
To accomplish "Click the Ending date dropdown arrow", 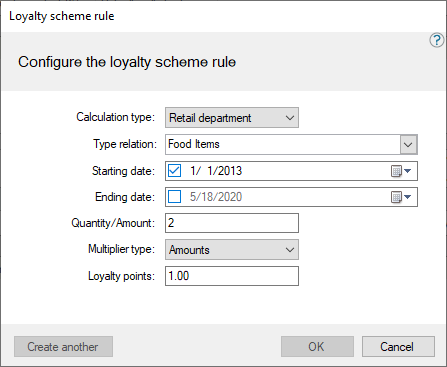I will pos(407,197).
